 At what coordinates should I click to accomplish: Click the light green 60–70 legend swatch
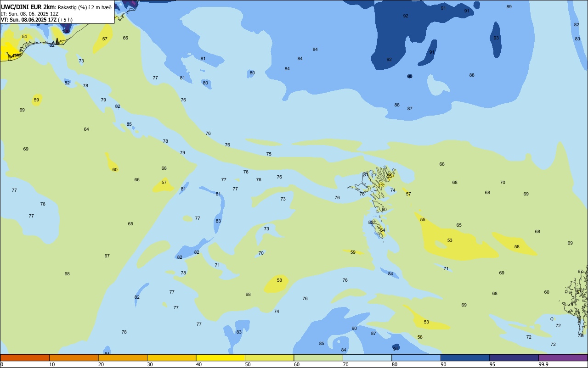click(318, 357)
